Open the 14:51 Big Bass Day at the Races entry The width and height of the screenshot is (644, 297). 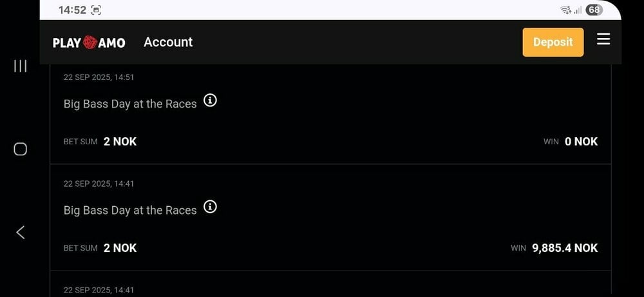pos(330,114)
